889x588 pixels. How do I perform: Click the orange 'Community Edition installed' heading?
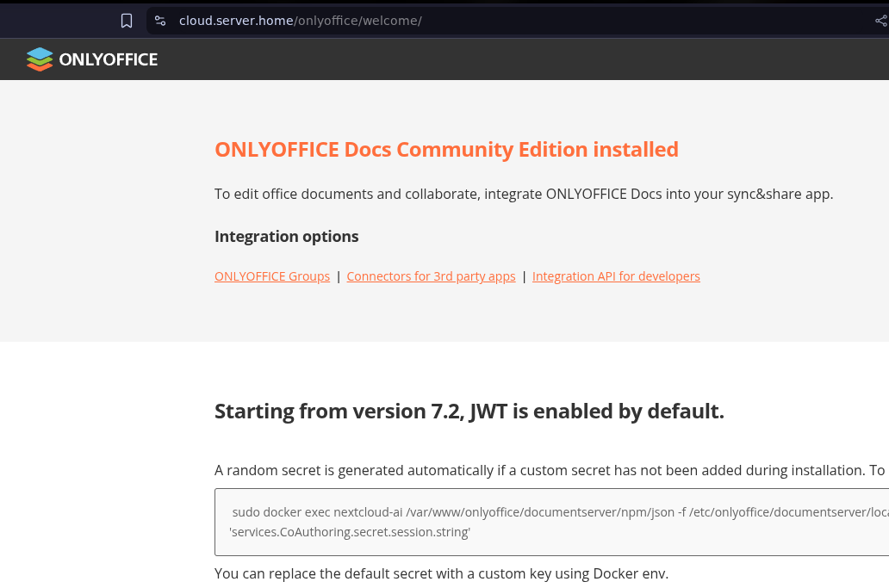pos(446,150)
